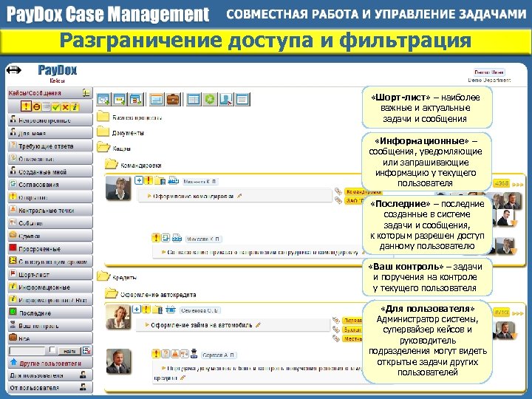Select Последние in the sidebar
The height and width of the screenshot is (399, 532).
click(50, 313)
